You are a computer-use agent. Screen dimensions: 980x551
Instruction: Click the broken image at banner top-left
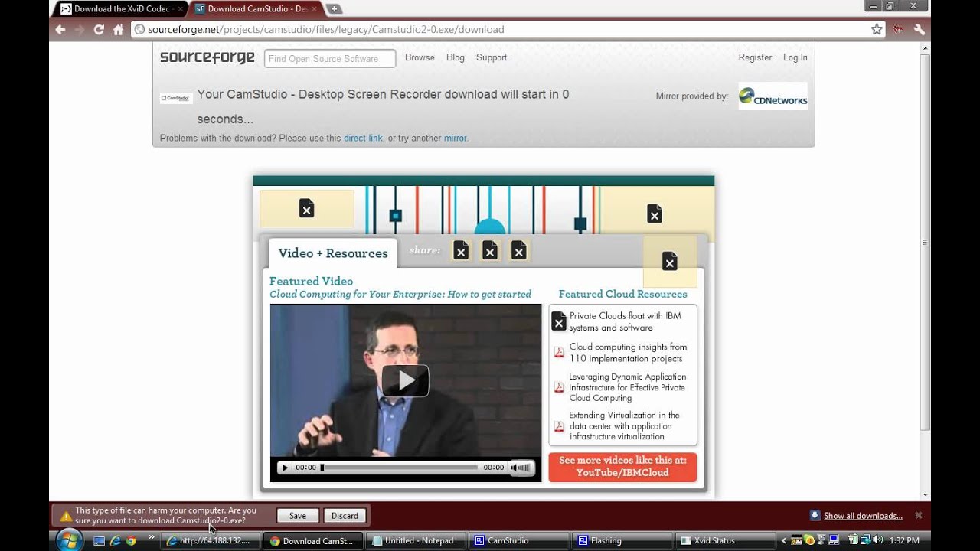[x=307, y=208]
